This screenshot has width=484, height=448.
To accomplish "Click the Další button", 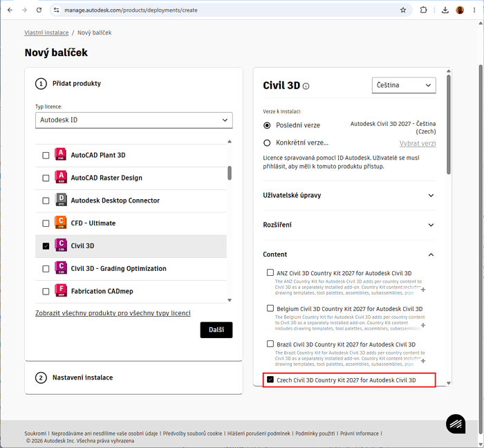I will coord(216,330).
